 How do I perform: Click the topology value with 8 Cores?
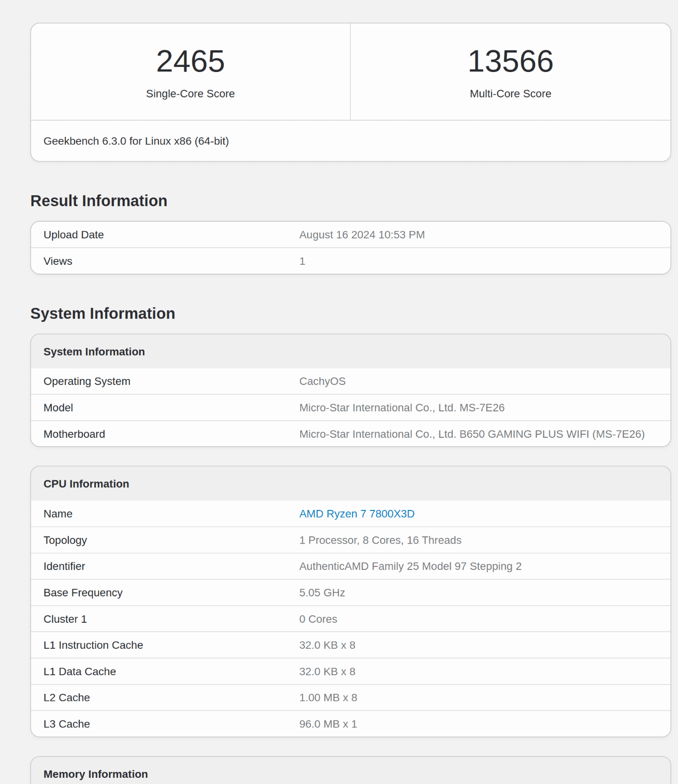(x=380, y=540)
